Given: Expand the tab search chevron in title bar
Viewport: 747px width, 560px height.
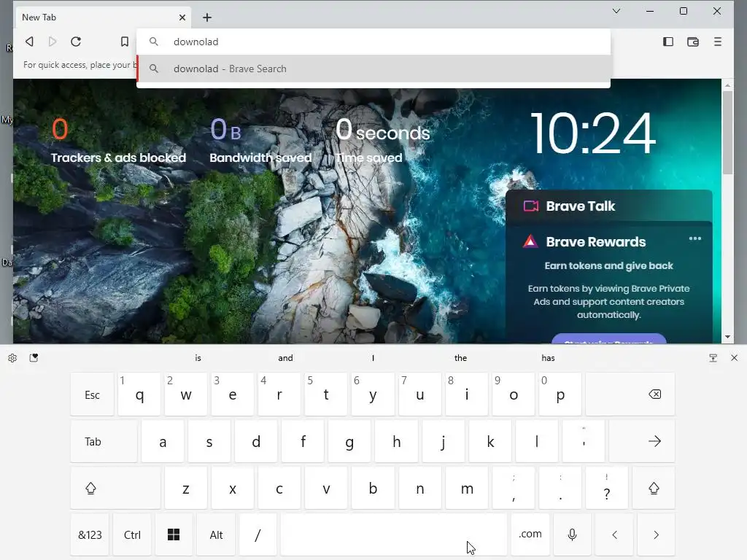Looking at the screenshot, I should point(616,11).
